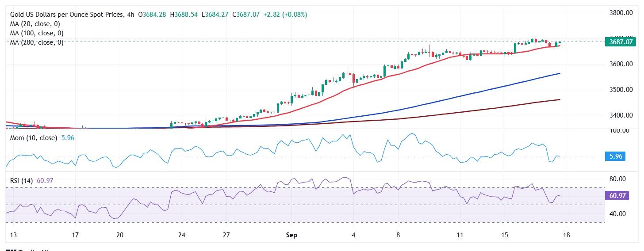Click the 3400.00 price axis label
Screen dimensions: 644x251
(620, 115)
